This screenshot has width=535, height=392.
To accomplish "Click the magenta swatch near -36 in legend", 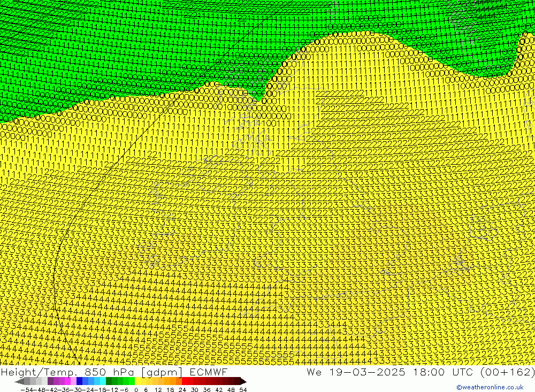I will (68, 381).
